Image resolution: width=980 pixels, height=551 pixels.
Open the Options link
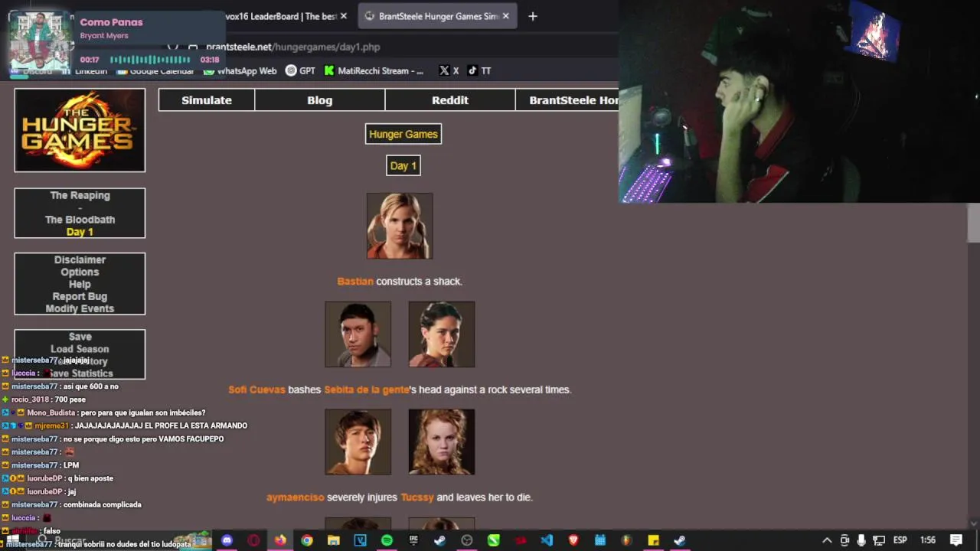point(80,272)
